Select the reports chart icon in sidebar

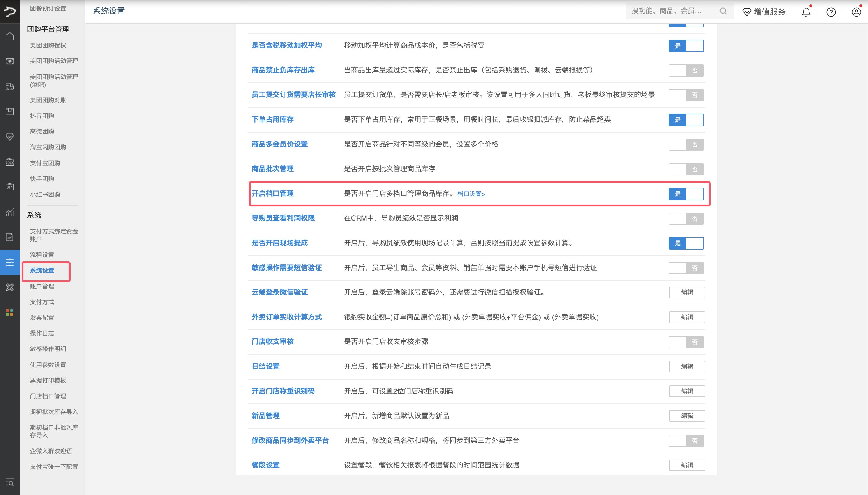pos(9,212)
